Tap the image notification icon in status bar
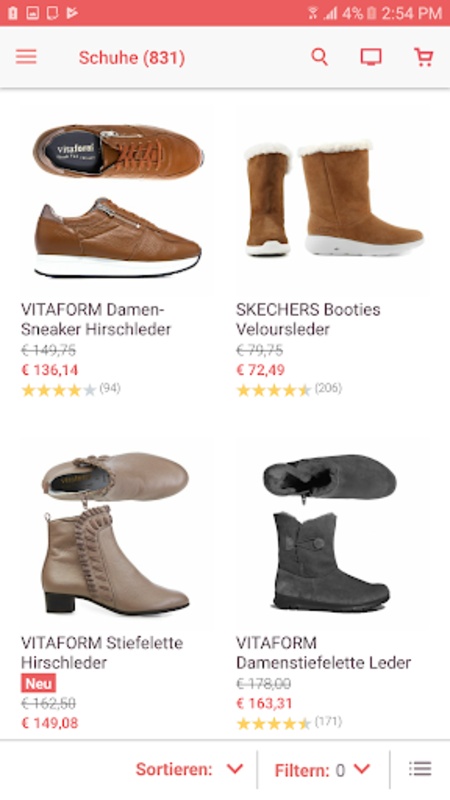Screen dimensions: 450x800 32,13
